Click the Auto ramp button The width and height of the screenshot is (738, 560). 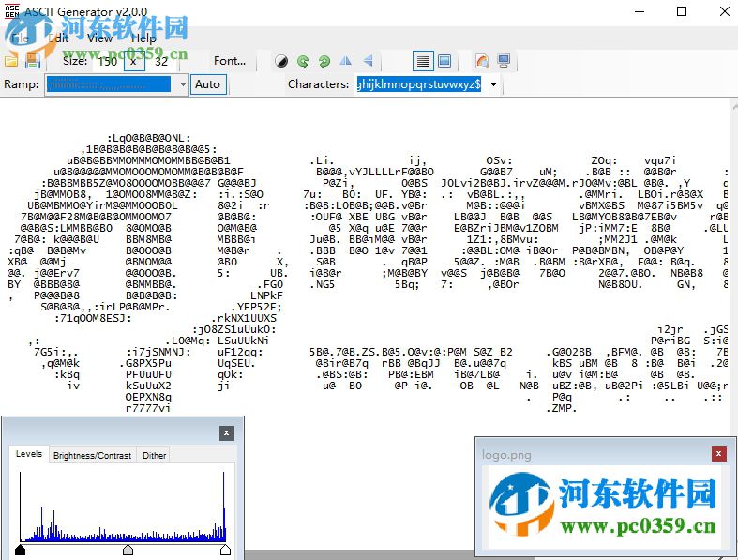click(x=207, y=84)
